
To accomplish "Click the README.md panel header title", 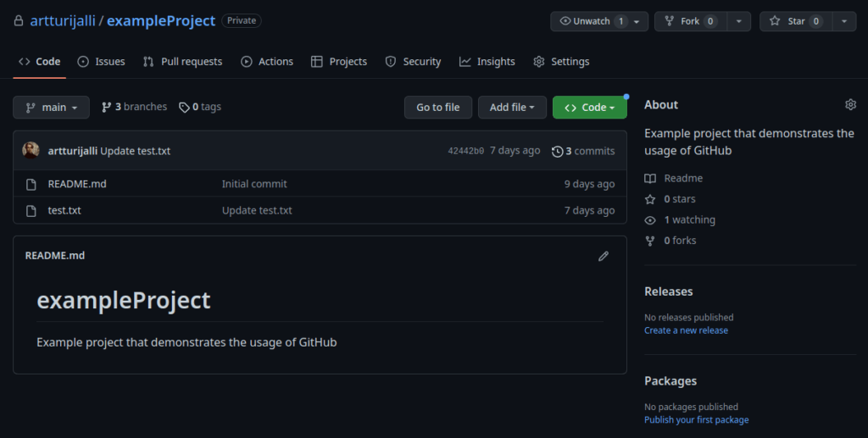I will tap(55, 256).
